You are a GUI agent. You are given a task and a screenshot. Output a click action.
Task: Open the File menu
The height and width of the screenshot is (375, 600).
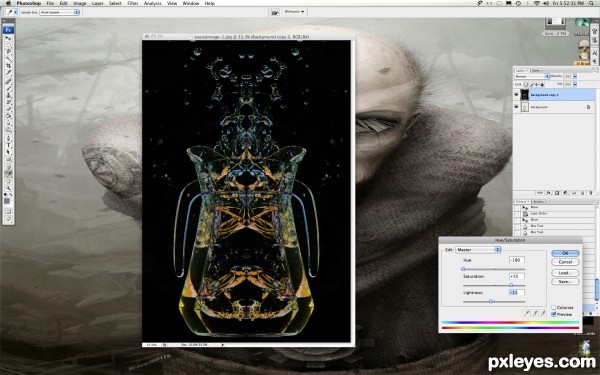[x=50, y=3]
